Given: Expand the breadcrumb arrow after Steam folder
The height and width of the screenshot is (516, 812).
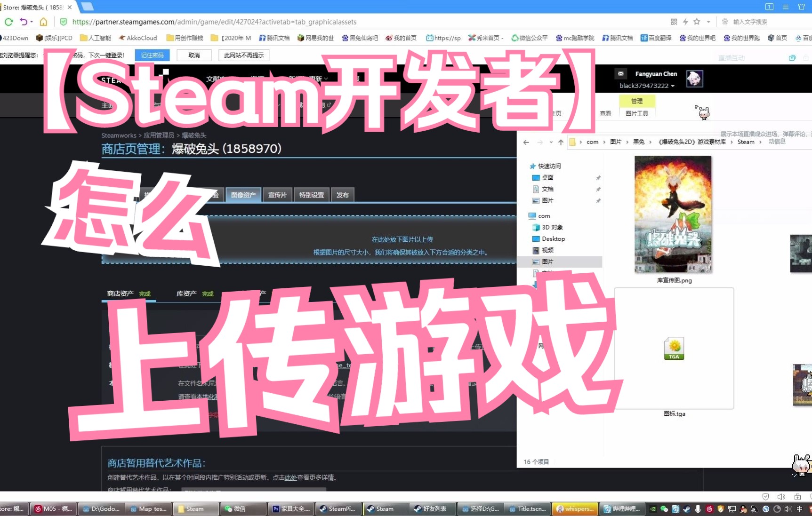Looking at the screenshot, I should coord(761,142).
